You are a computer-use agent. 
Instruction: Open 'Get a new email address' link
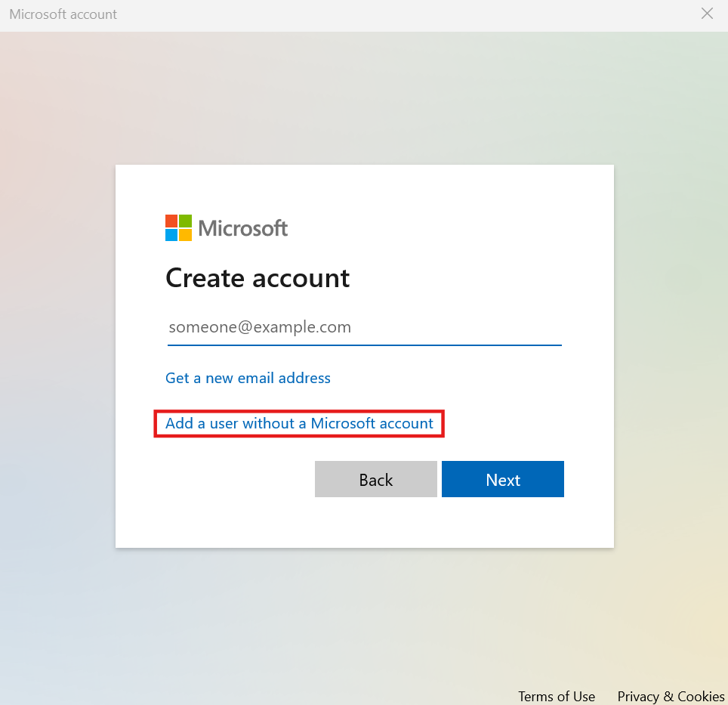pyautogui.click(x=248, y=378)
